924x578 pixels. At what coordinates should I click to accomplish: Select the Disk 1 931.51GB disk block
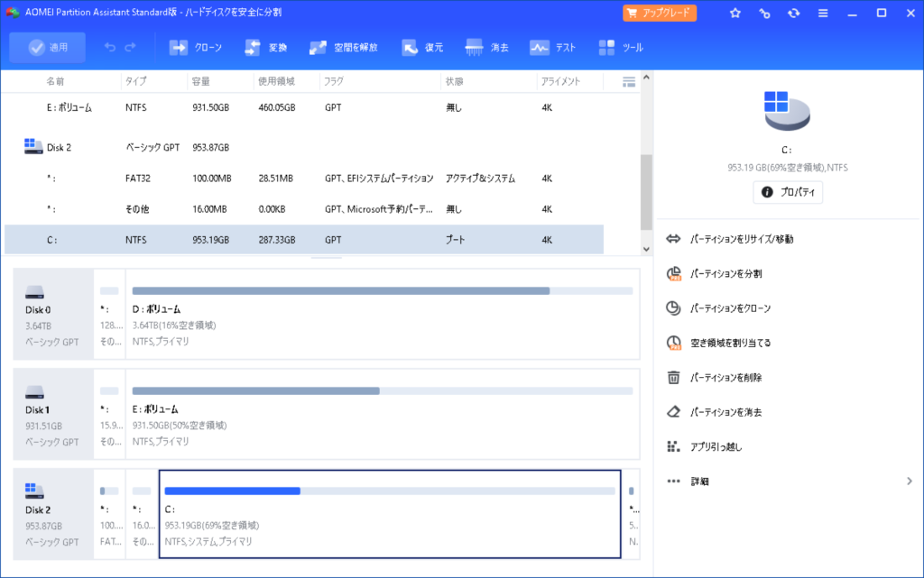pos(53,415)
